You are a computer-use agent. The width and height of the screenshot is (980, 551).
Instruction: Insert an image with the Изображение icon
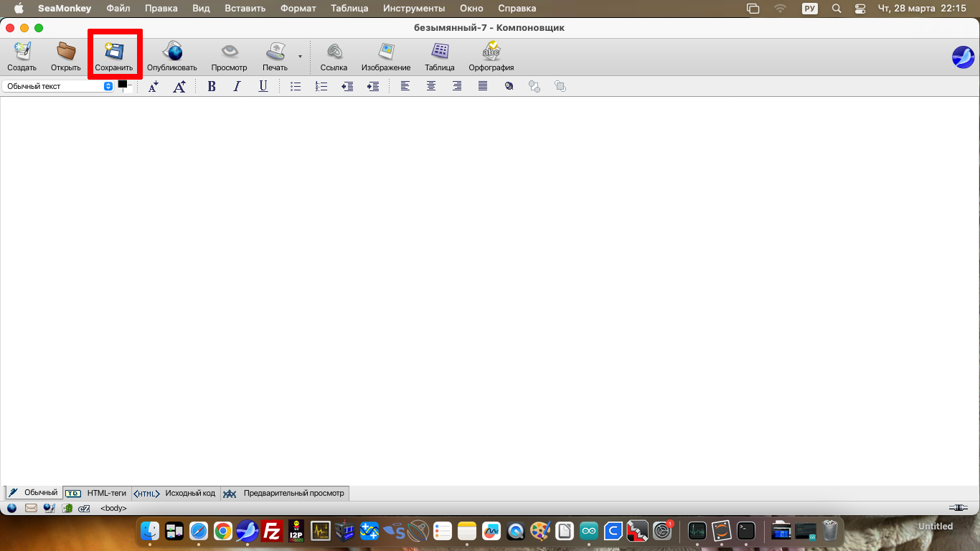tap(386, 55)
